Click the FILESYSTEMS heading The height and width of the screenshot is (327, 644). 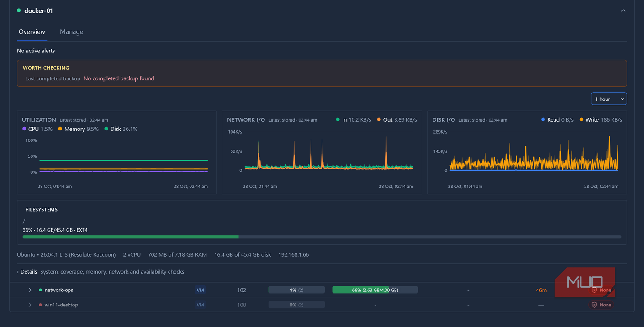click(x=42, y=210)
